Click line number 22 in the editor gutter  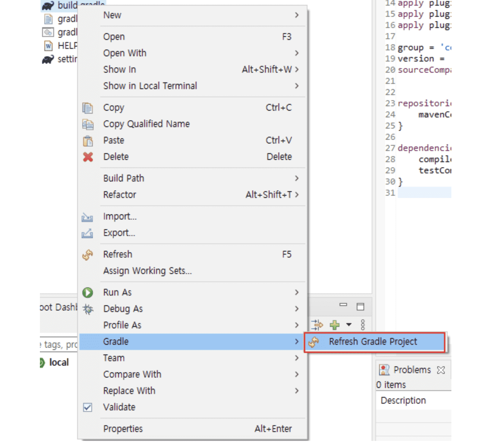click(x=390, y=92)
